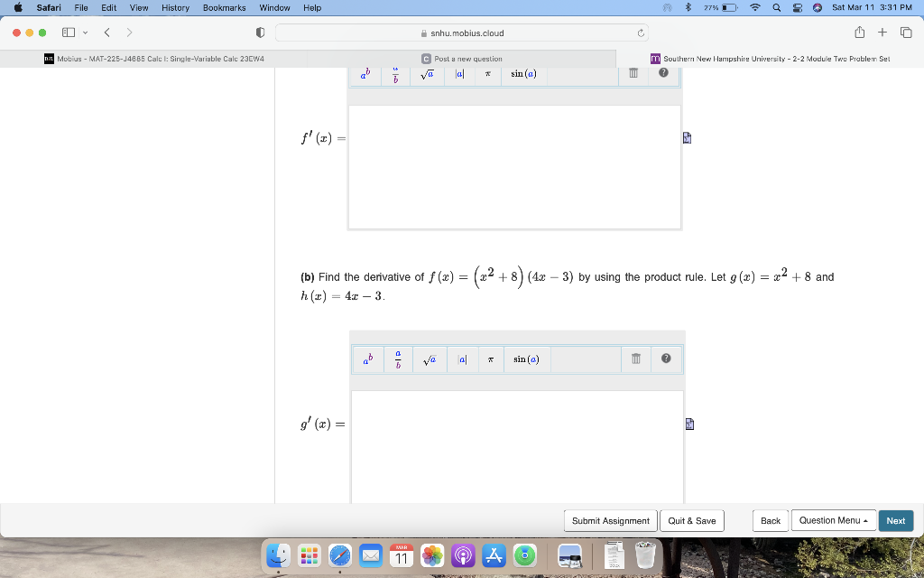Insert a square root using the √a icon
This screenshot has width=924, height=578.
pyautogui.click(x=429, y=359)
